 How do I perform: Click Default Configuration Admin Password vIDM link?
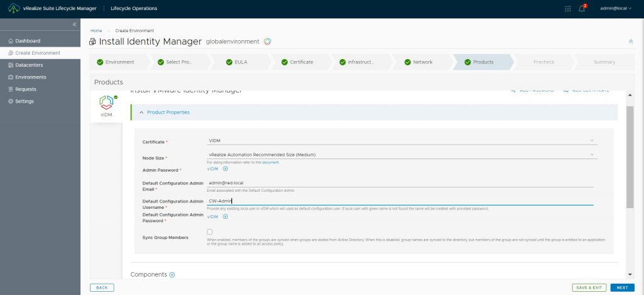point(213,217)
